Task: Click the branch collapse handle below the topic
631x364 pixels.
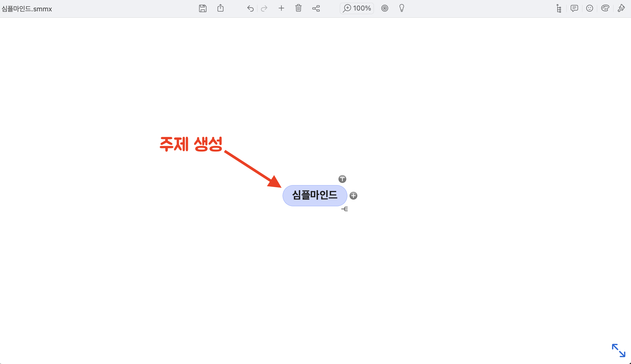Action: 345,209
